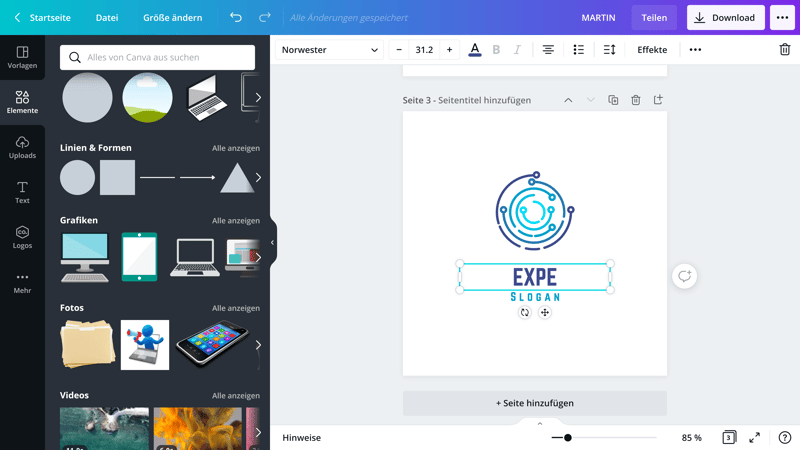Open the text color picker

[475, 50]
